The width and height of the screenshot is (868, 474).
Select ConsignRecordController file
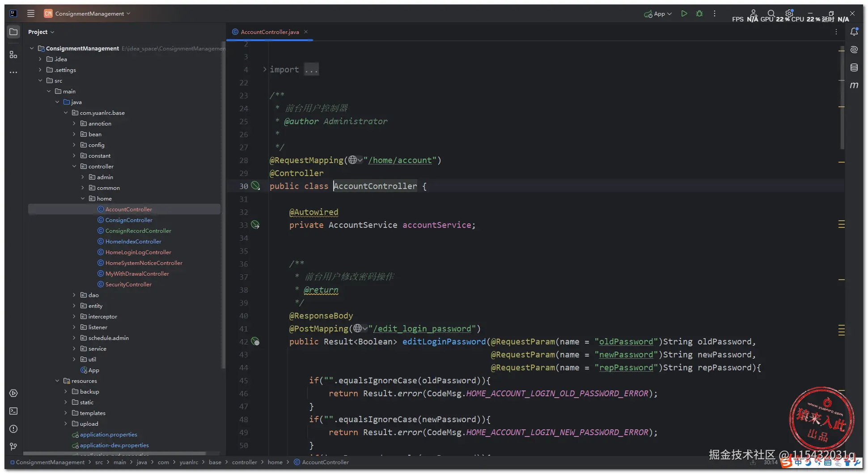pyautogui.click(x=138, y=231)
